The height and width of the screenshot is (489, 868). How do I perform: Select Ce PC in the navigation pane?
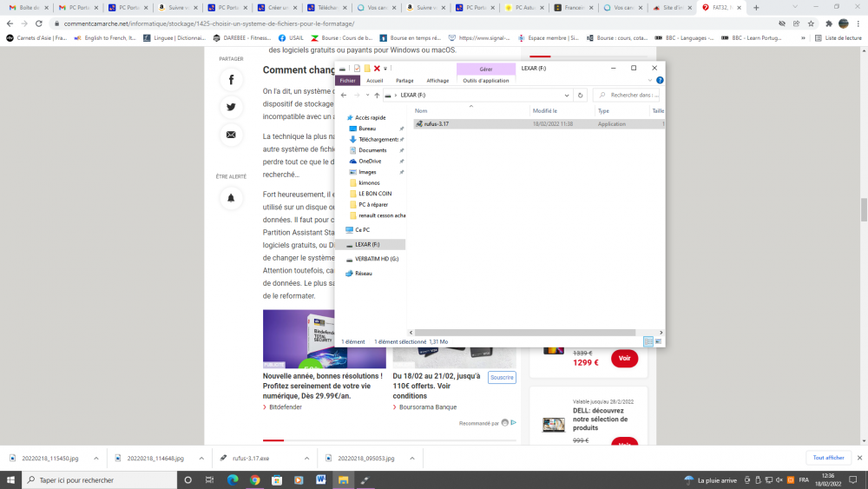click(362, 230)
